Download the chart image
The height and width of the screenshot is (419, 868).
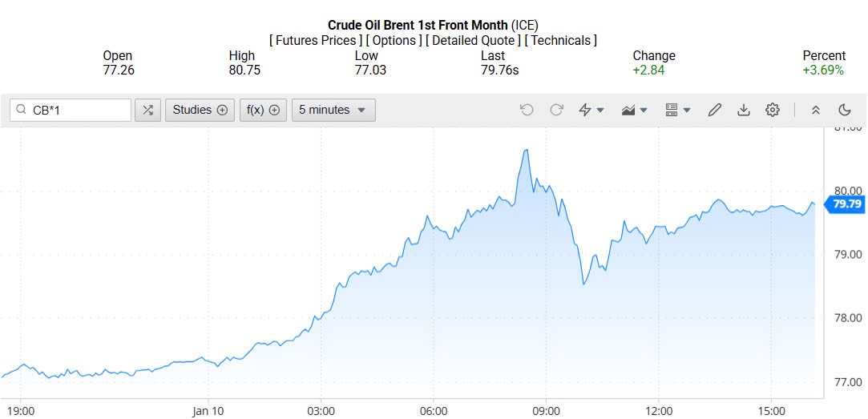coord(743,110)
